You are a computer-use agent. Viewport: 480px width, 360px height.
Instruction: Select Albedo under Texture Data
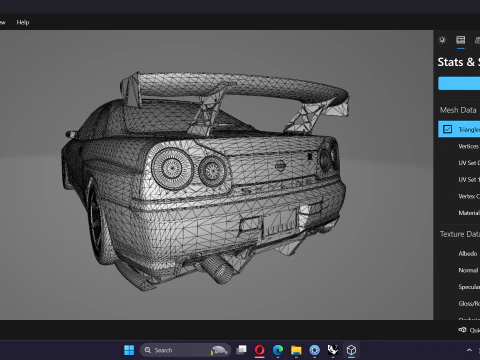pyautogui.click(x=468, y=254)
